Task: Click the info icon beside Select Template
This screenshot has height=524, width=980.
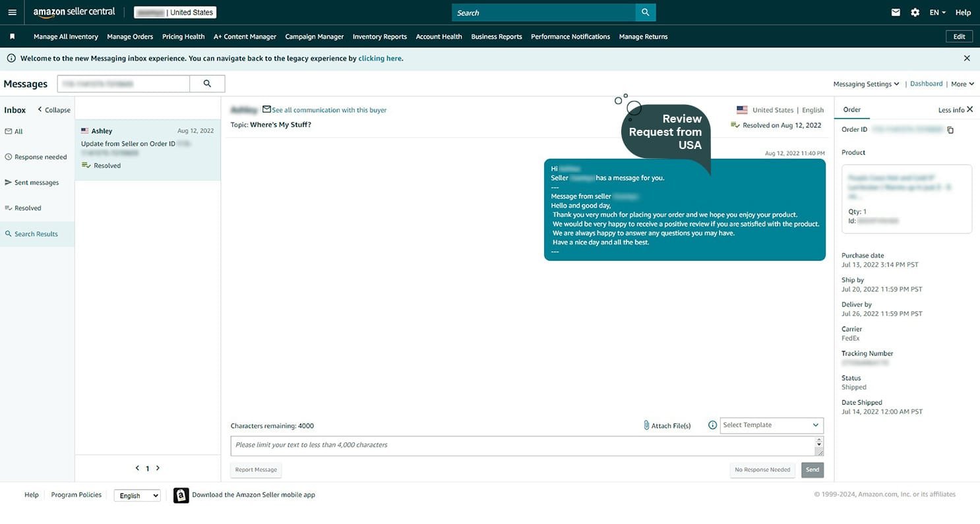Action: [712, 425]
